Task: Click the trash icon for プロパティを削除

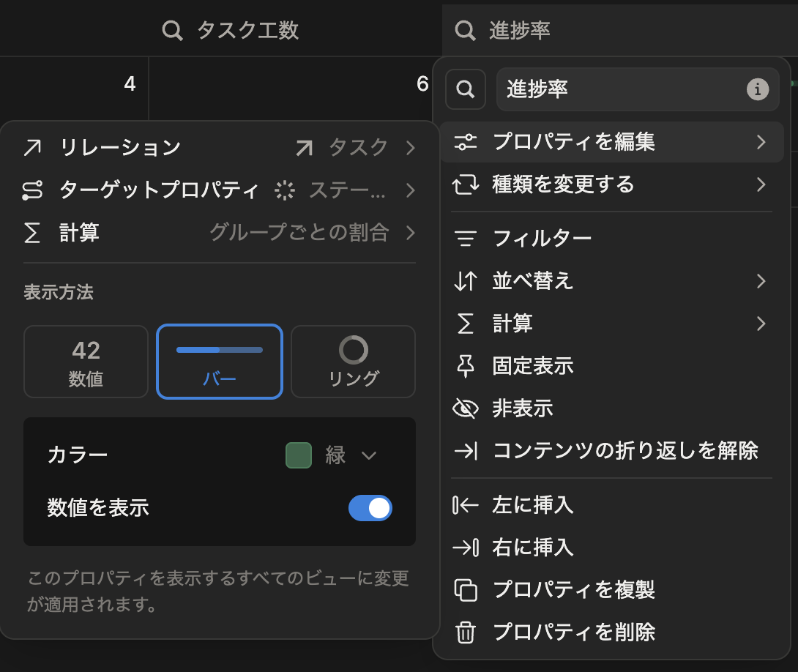Action: [465, 632]
